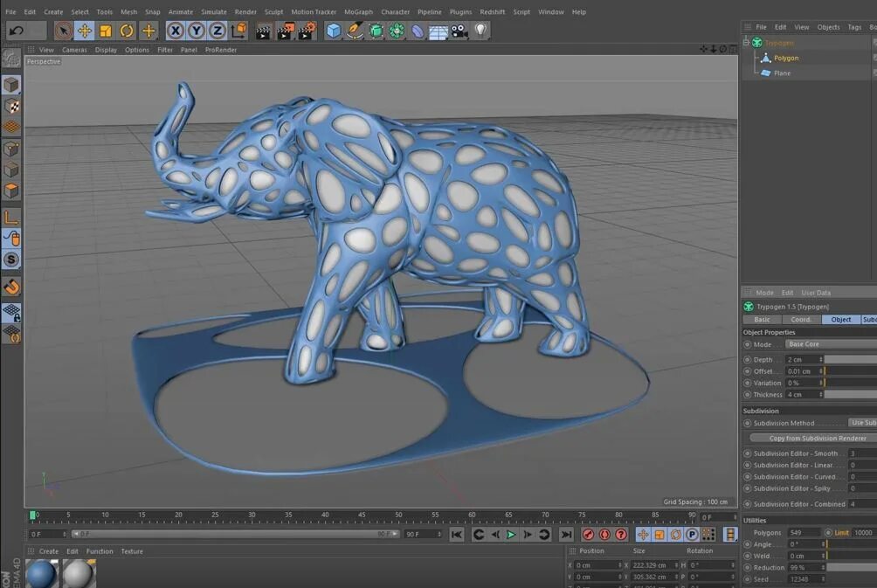Toggle the Z axis lock
The width and height of the screenshot is (877, 588).
click(x=218, y=31)
